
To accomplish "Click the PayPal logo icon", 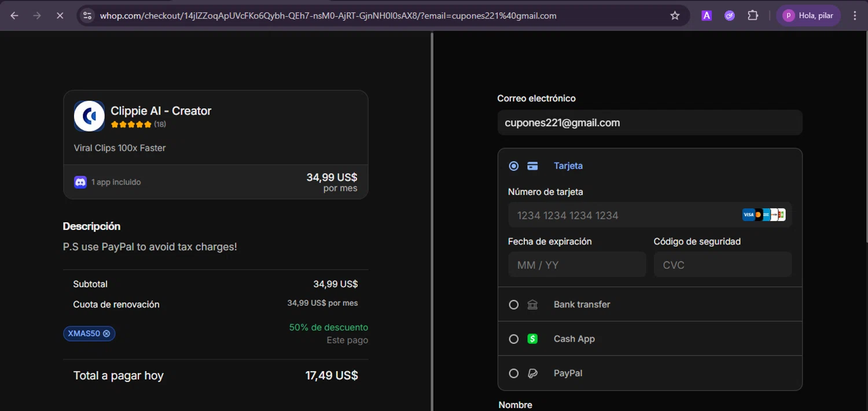I will click(532, 373).
